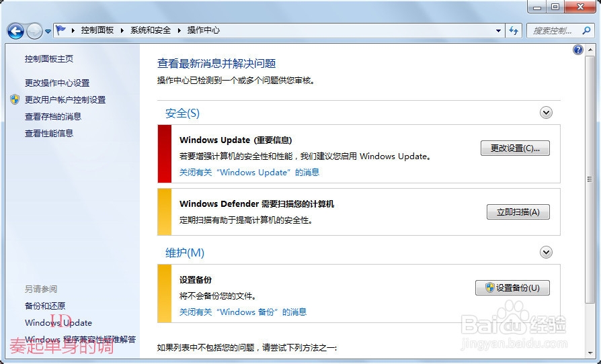Open 控制面板主页 link

coord(49,59)
